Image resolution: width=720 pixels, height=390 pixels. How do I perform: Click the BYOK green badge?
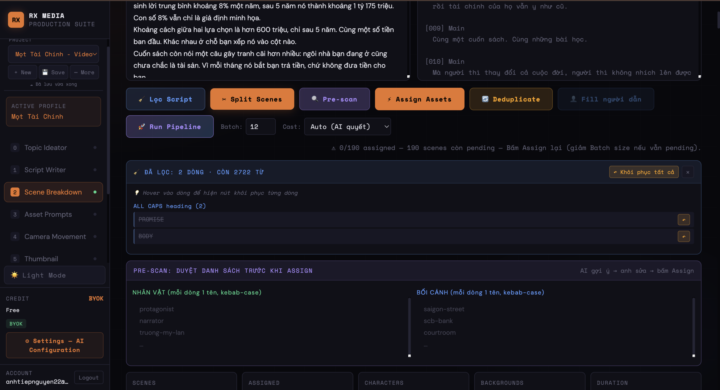pos(16,323)
